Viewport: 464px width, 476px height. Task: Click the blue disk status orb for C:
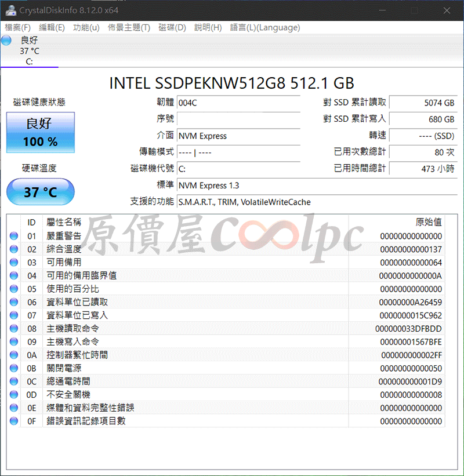(6, 41)
